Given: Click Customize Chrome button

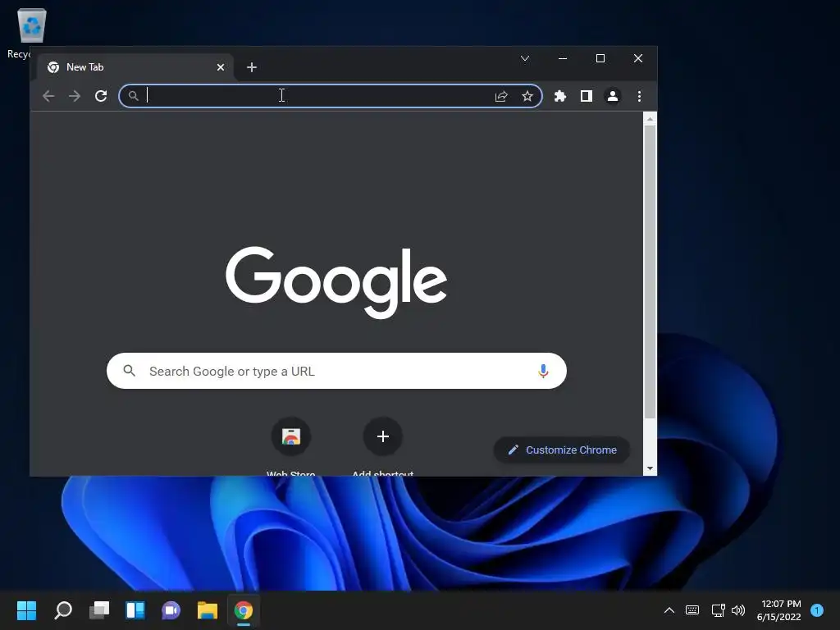Looking at the screenshot, I should point(561,450).
